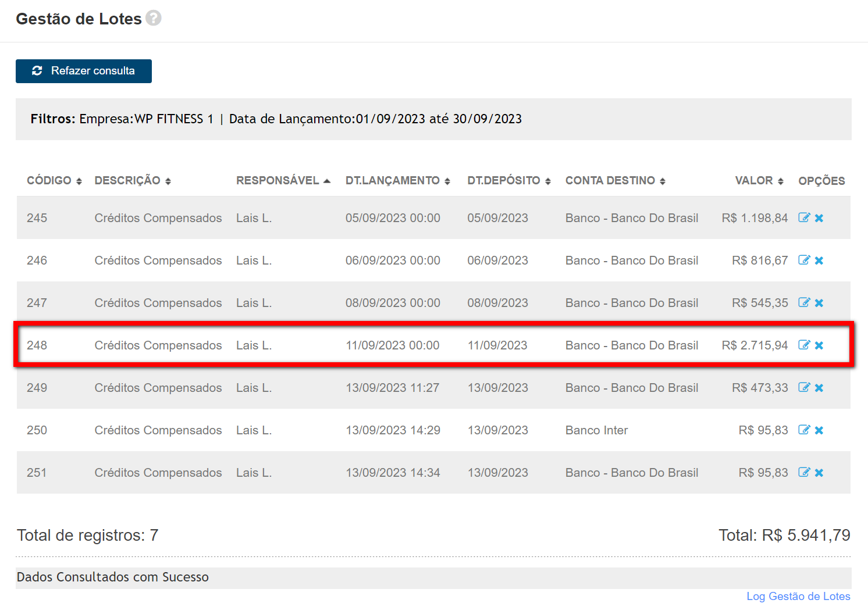The height and width of the screenshot is (614, 868).
Task: Sort by the CONTA DESTINO column header
Action: pos(615,181)
